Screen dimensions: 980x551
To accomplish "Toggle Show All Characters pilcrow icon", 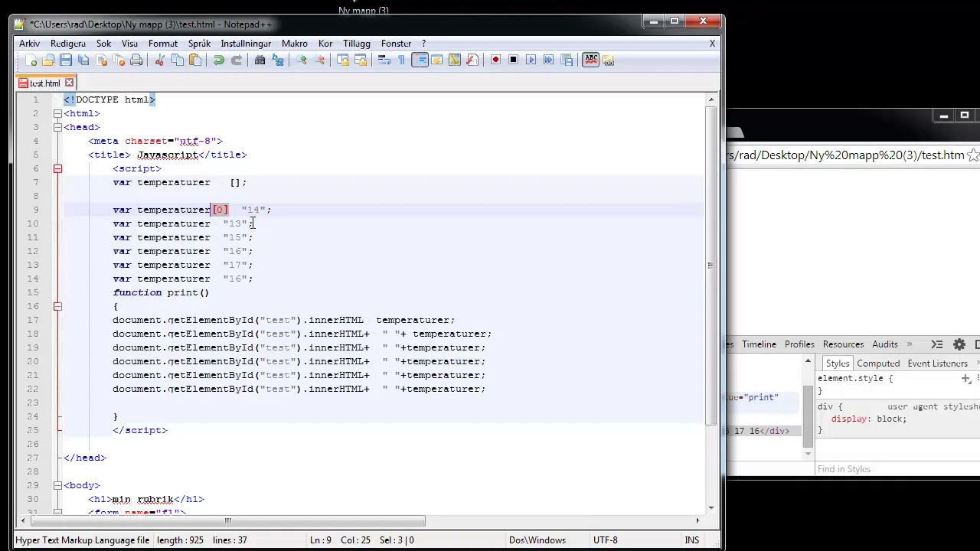I will (x=401, y=60).
